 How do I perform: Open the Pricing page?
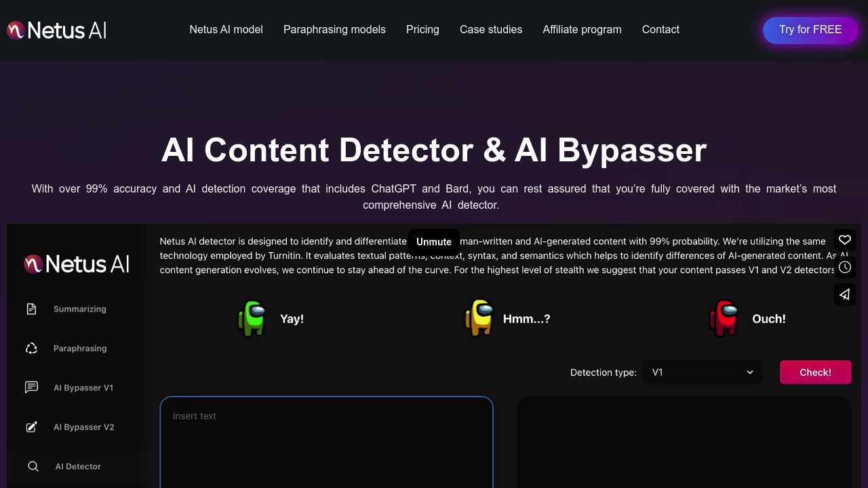422,30
